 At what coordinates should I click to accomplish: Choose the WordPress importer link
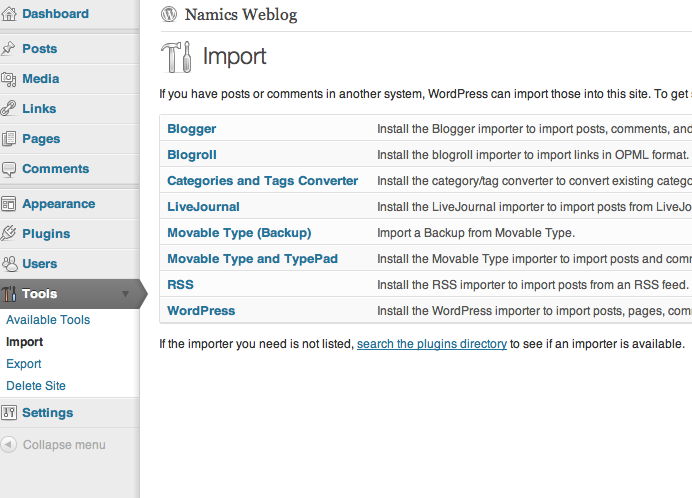click(x=201, y=311)
